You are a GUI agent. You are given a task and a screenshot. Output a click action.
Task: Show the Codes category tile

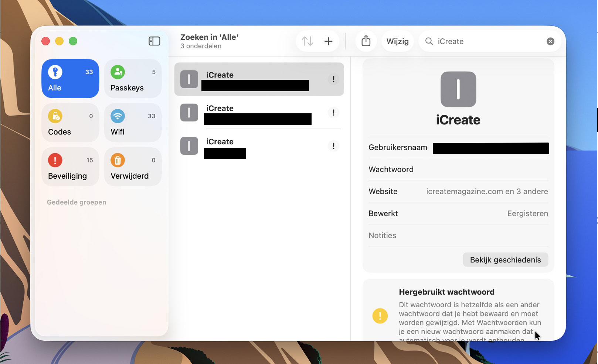70,123
